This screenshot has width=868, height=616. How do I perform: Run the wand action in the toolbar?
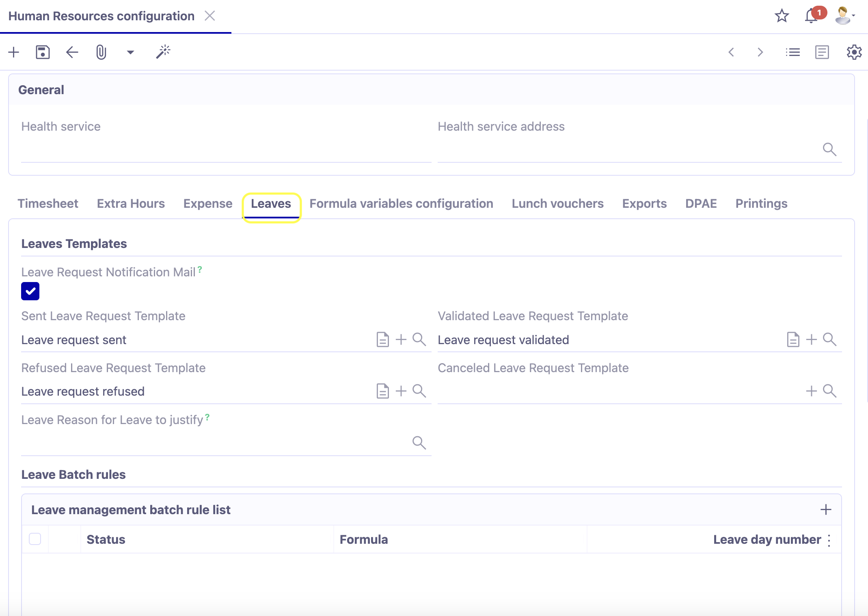[163, 52]
